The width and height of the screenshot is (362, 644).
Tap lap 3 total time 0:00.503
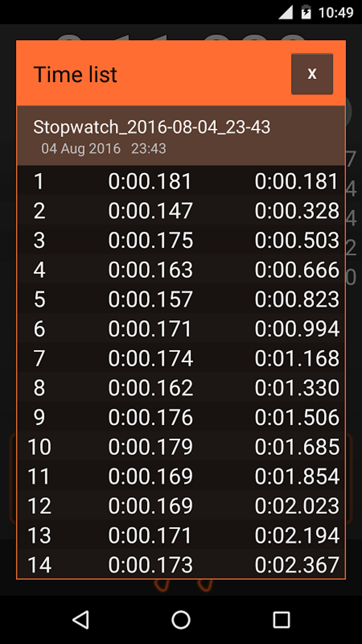[x=297, y=240]
